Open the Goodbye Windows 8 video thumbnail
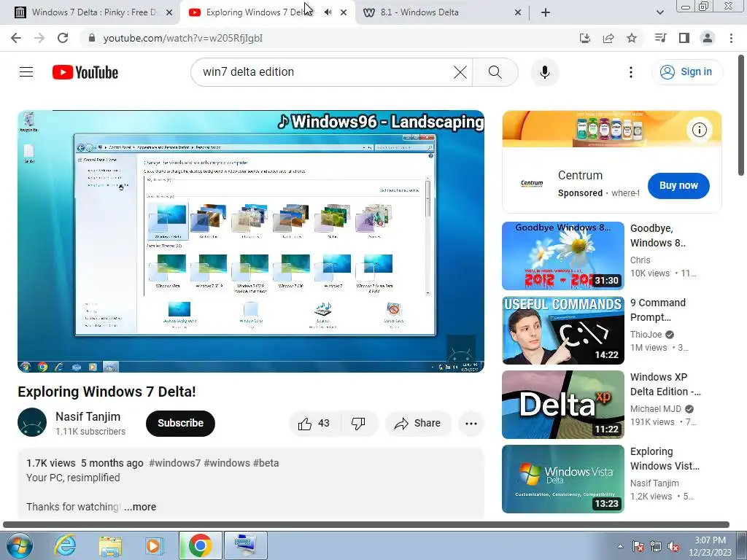The width and height of the screenshot is (747, 560). tap(563, 256)
